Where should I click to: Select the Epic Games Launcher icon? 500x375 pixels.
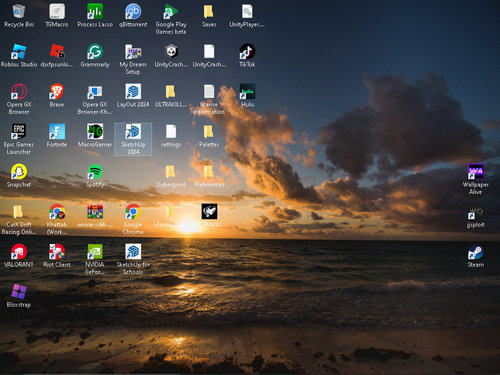click(19, 132)
